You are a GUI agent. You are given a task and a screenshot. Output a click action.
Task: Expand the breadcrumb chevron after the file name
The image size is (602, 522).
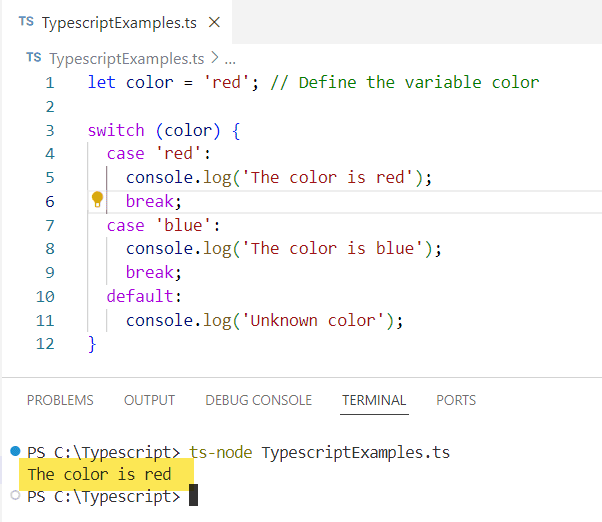(x=215, y=58)
